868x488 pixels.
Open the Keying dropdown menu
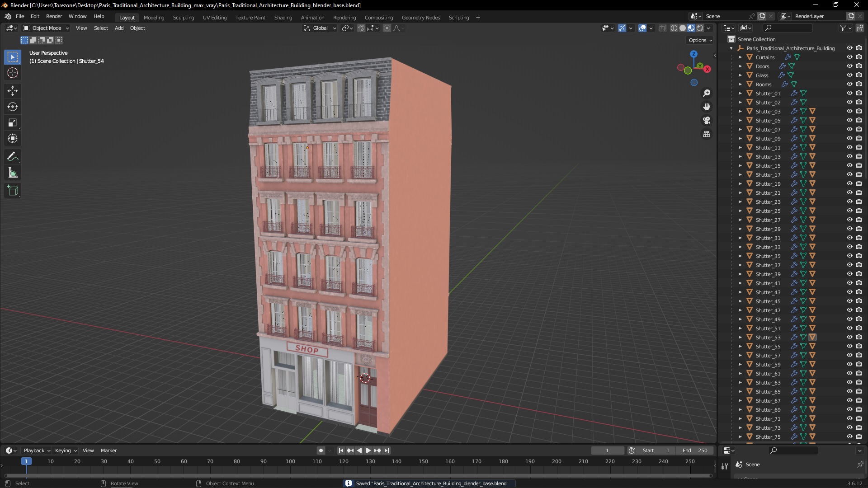66,450
